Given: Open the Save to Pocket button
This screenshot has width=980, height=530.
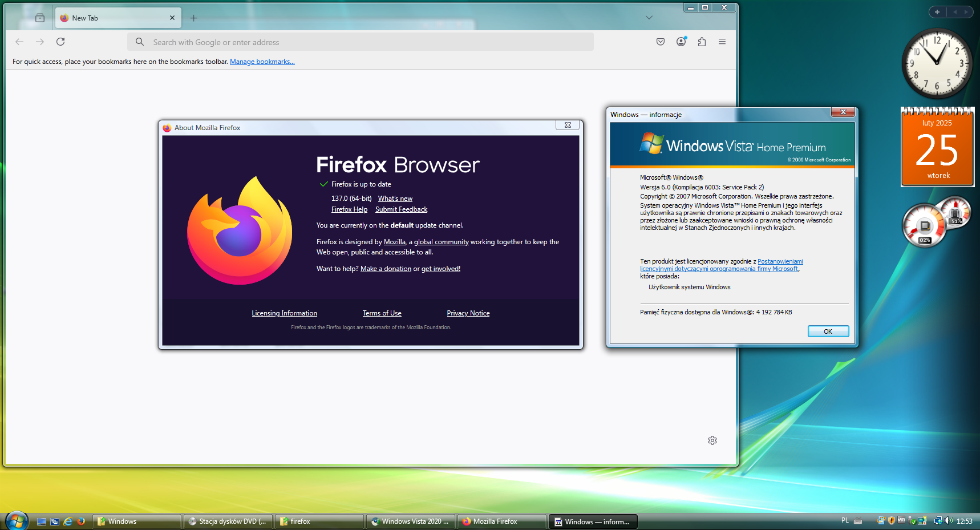Looking at the screenshot, I should [661, 42].
